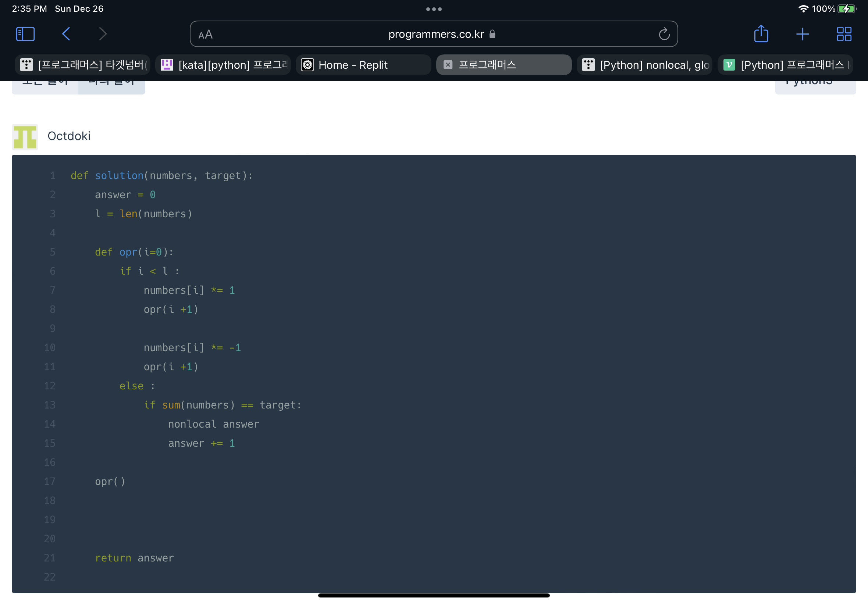Open the Octdoki username link
This screenshot has width=868, height=603.
click(x=69, y=136)
